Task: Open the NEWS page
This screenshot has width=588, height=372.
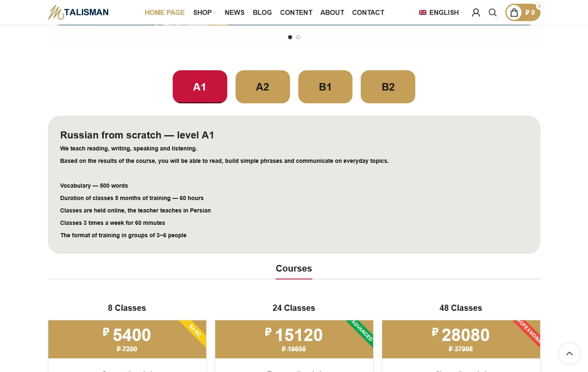Action: click(234, 12)
